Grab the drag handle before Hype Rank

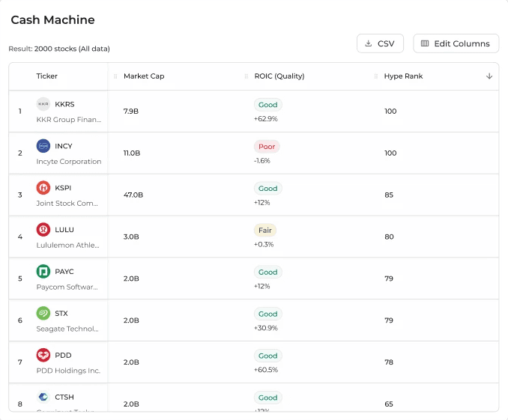tap(376, 76)
